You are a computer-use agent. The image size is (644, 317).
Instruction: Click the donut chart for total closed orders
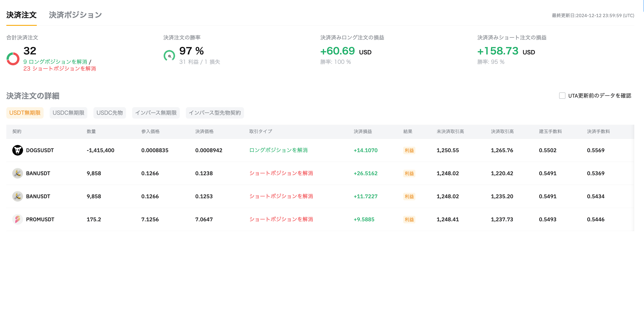pyautogui.click(x=13, y=59)
